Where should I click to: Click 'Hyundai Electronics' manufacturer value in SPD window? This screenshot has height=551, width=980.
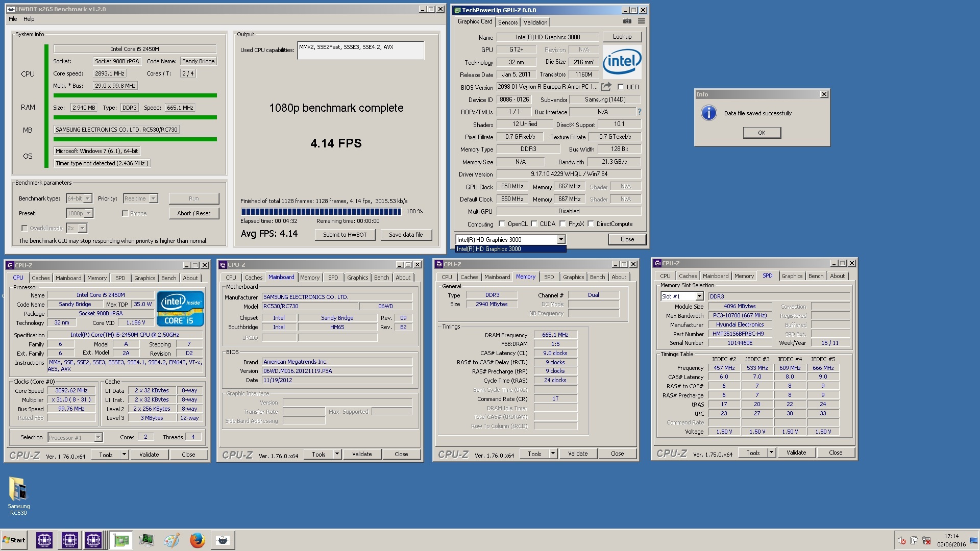740,324
